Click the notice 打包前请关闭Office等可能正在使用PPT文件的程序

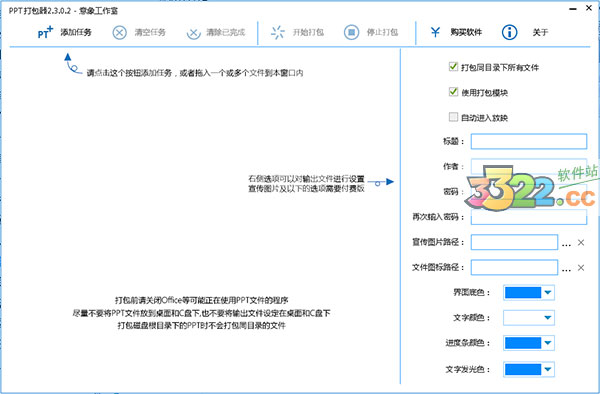pos(202,300)
